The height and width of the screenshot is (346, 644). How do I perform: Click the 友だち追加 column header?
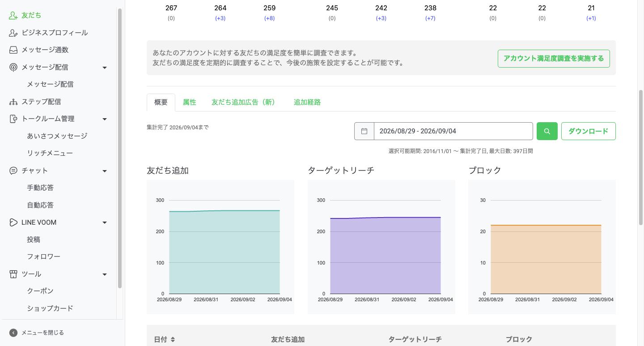[288, 339]
